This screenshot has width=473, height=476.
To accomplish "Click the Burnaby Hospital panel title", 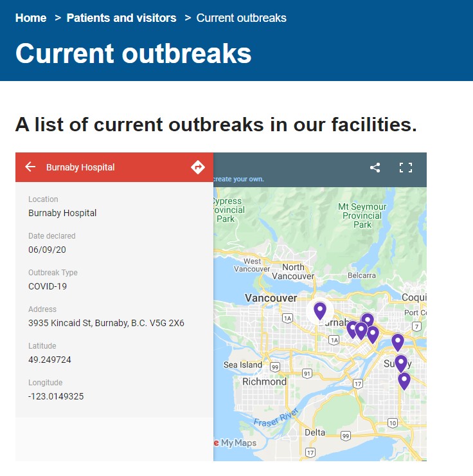I will [80, 167].
